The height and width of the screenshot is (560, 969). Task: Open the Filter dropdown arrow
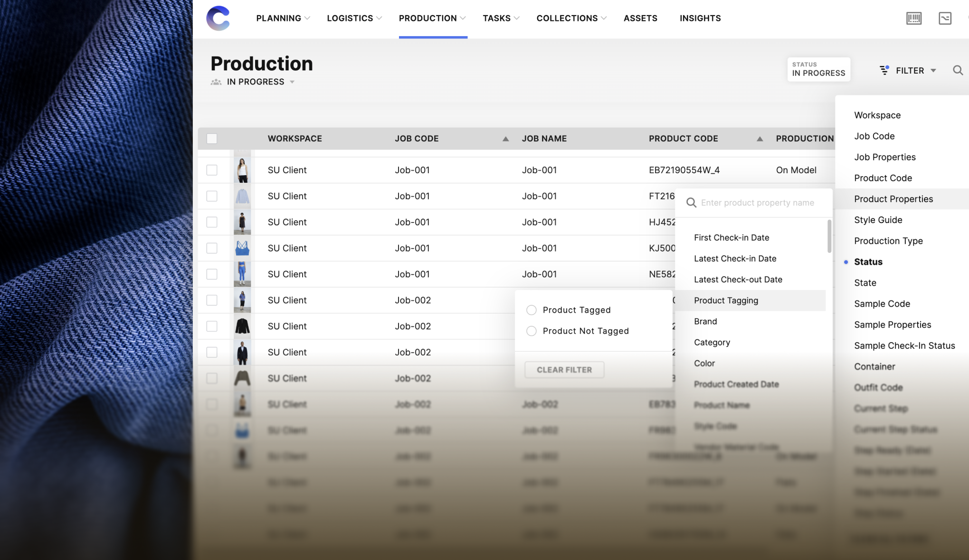point(933,71)
